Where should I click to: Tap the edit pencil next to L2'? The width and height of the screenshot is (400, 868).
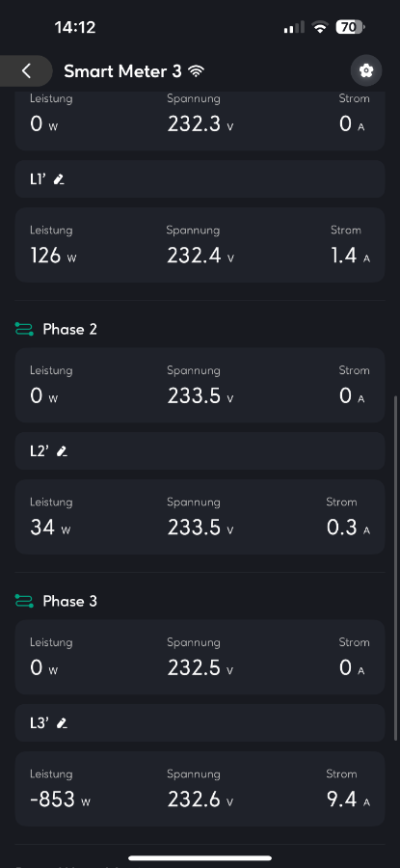(x=62, y=451)
